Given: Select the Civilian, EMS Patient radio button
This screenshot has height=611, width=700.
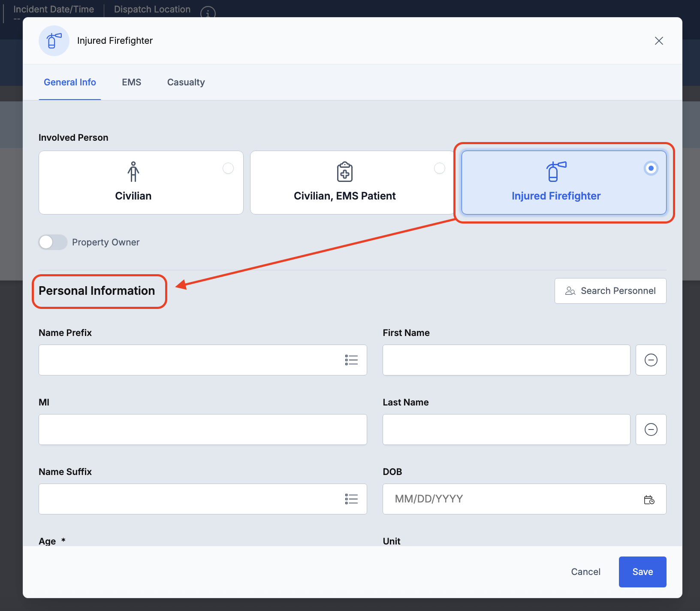Looking at the screenshot, I should [440, 168].
